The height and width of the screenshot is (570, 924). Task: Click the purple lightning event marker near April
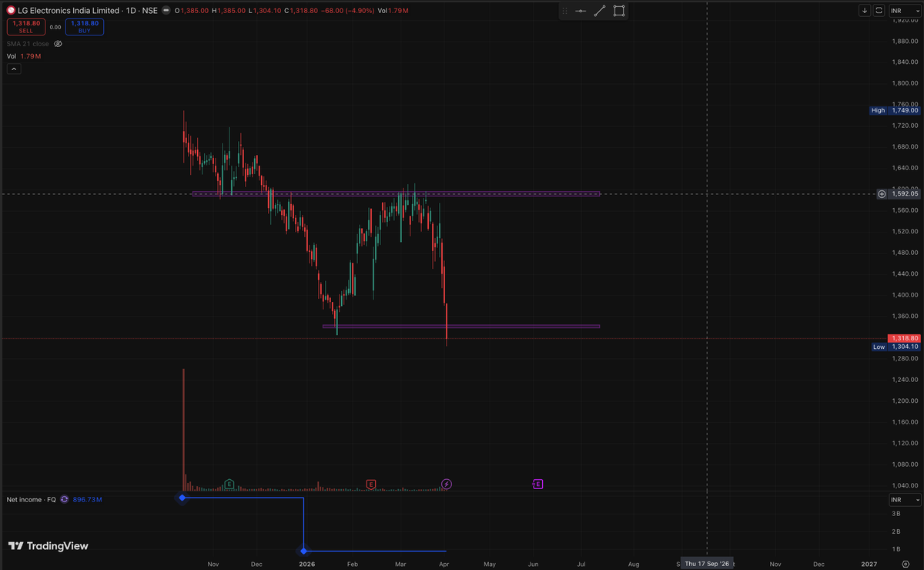pos(447,484)
